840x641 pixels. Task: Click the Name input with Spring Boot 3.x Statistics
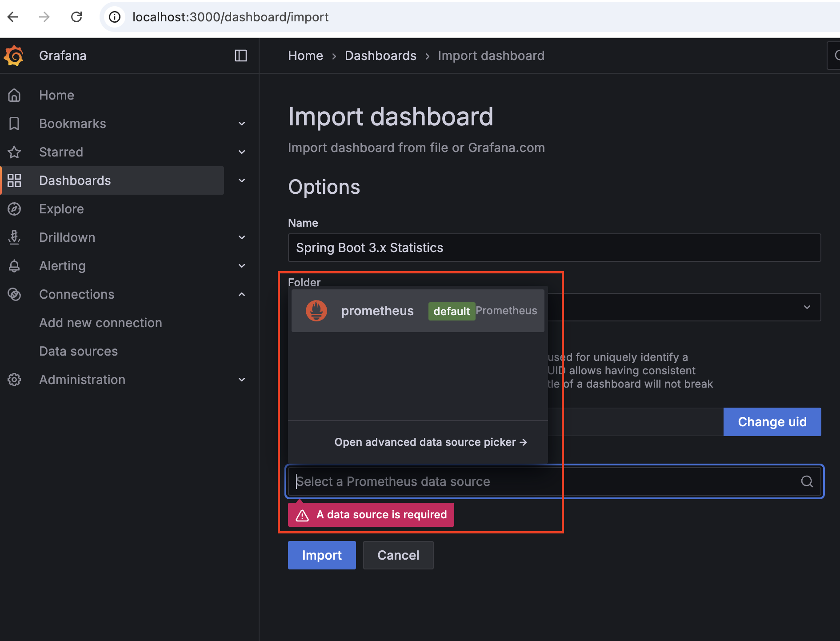coord(554,248)
